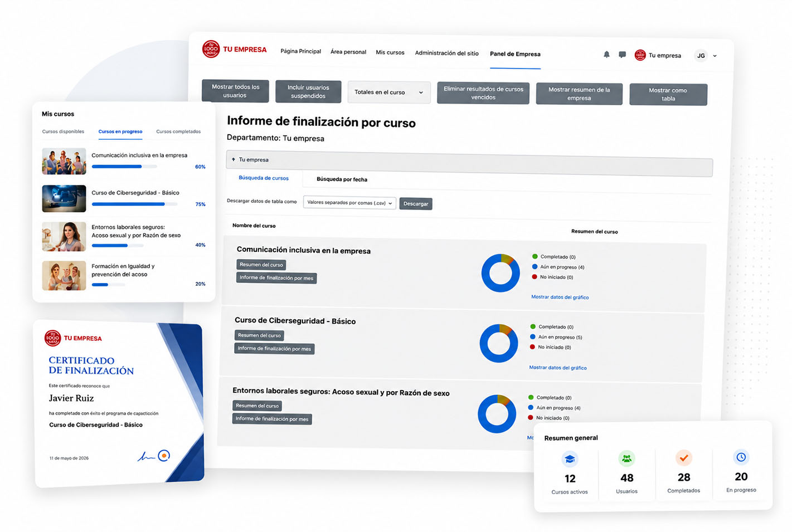Select the Cursos completados tab
The width and height of the screenshot is (792, 532).
(178, 131)
